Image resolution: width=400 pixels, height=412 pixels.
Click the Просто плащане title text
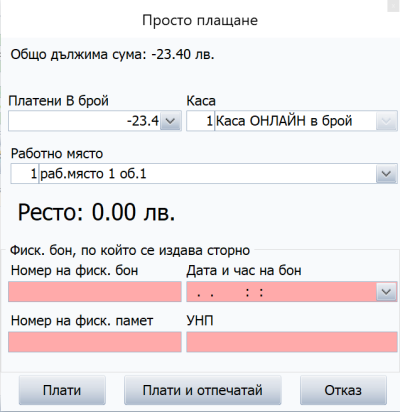click(x=200, y=20)
